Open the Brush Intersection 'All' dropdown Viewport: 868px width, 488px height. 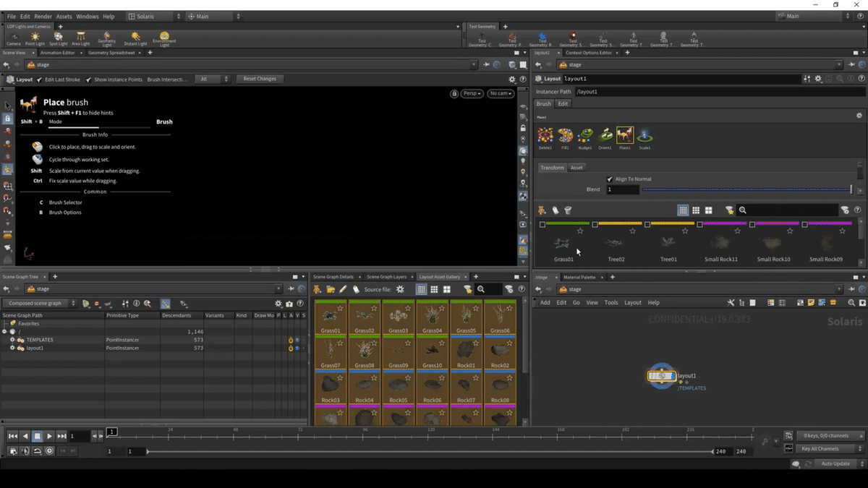point(212,80)
